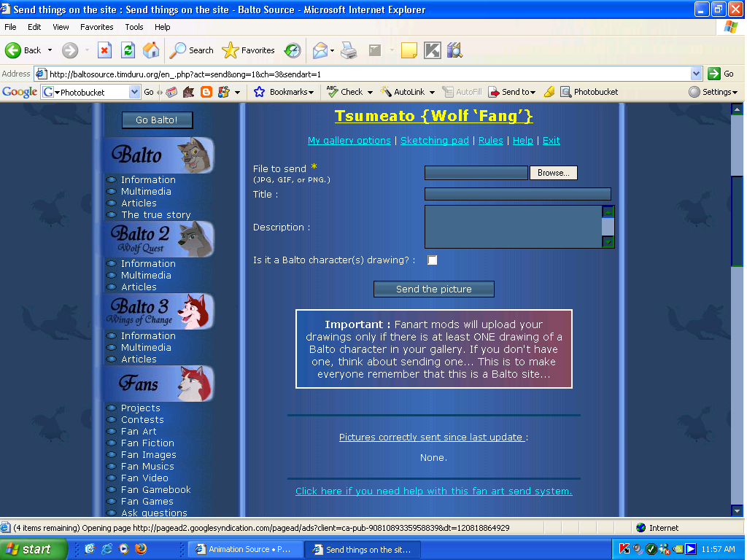Expand the AutoLink dropdown arrow
The width and height of the screenshot is (747, 560).
(x=432, y=93)
